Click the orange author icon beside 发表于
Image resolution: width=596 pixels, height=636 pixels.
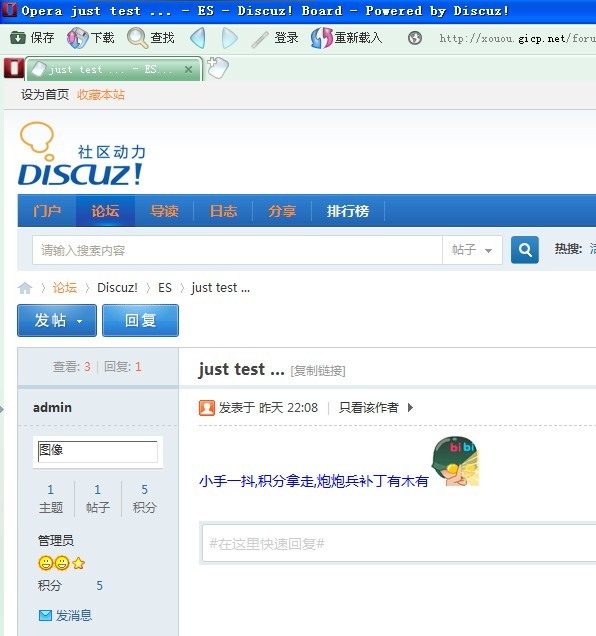[207, 408]
